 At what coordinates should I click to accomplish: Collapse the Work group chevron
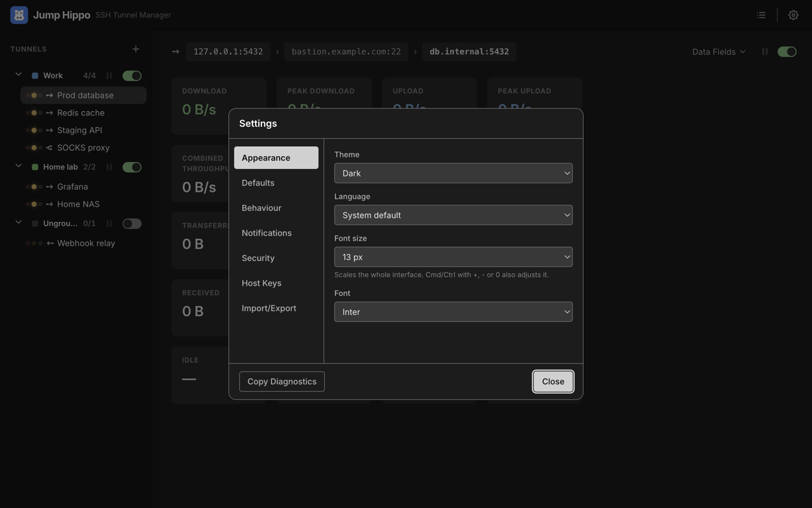pyautogui.click(x=18, y=75)
